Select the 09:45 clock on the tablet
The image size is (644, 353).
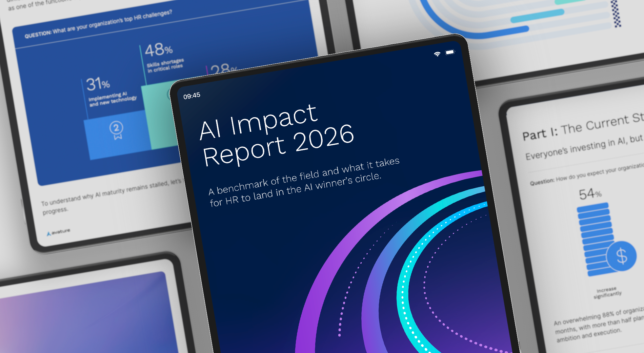click(192, 96)
